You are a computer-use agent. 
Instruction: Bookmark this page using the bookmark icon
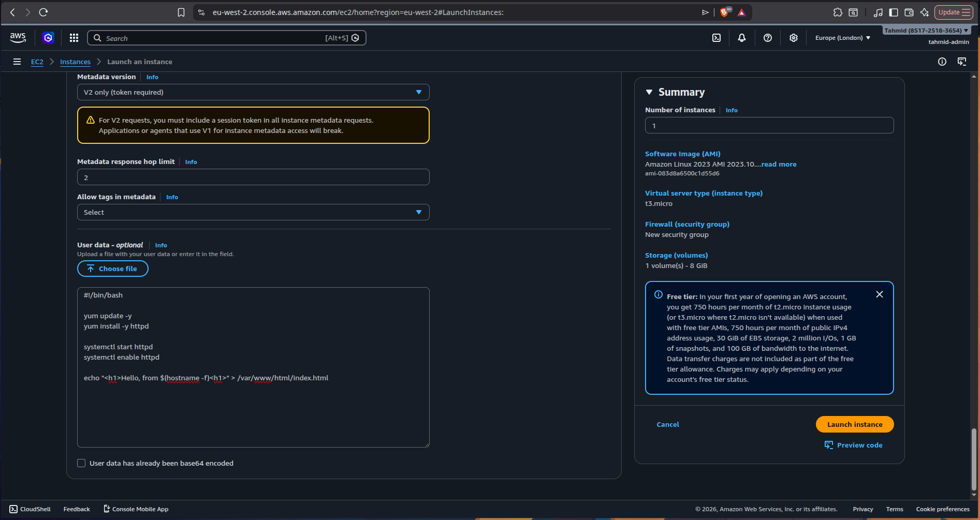click(181, 12)
